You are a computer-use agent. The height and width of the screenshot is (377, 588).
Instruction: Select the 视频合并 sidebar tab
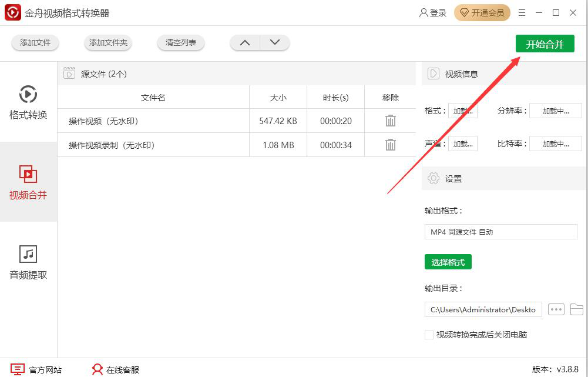click(x=28, y=182)
